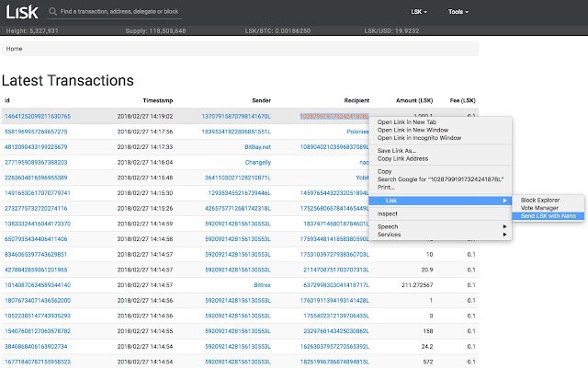
Task: Open transaction 5581969957269657275
Action: tap(36, 132)
